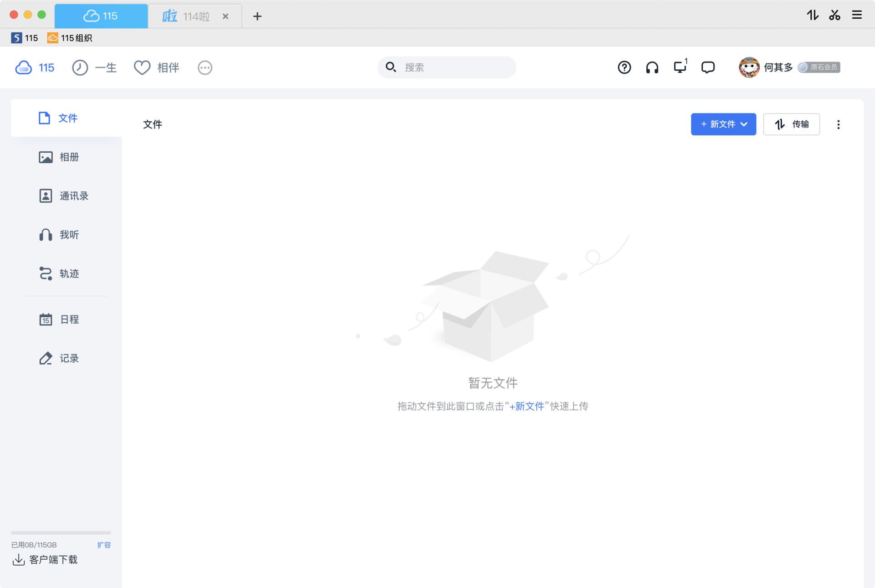This screenshot has width=875, height=588.
Task: Open the screen device notification icon
Action: click(680, 67)
